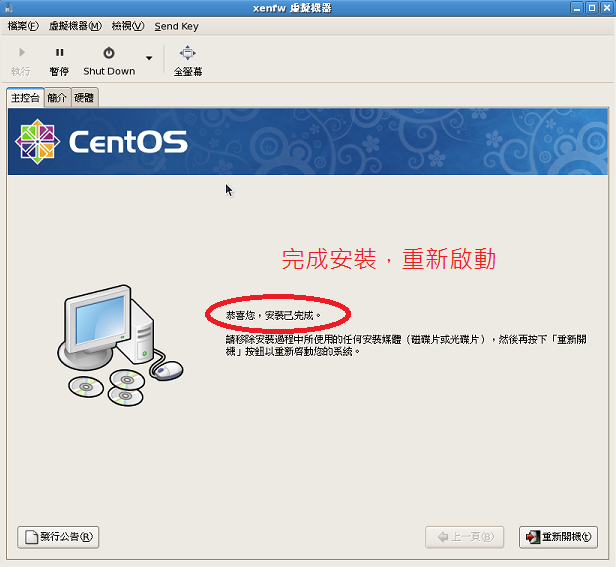The image size is (616, 567).
Task: Open the 檢視(V) view menu
Action: tap(128, 26)
